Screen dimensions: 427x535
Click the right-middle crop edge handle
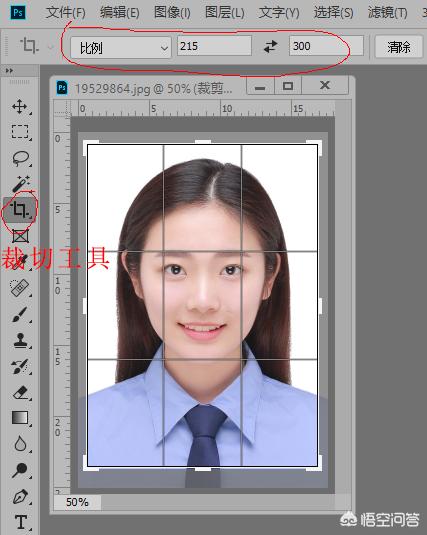point(320,305)
